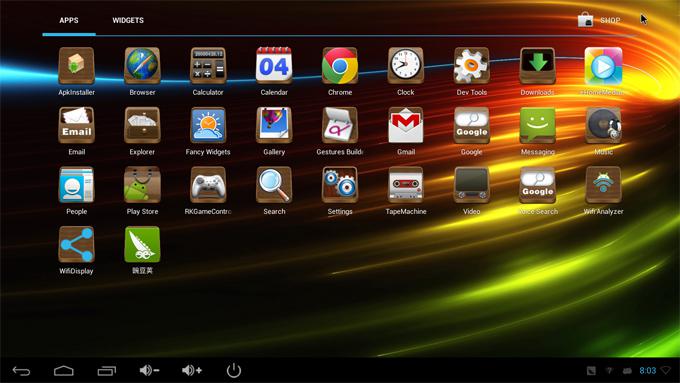Open the Clock app
This screenshot has width=680, height=383.
pyautogui.click(x=405, y=66)
